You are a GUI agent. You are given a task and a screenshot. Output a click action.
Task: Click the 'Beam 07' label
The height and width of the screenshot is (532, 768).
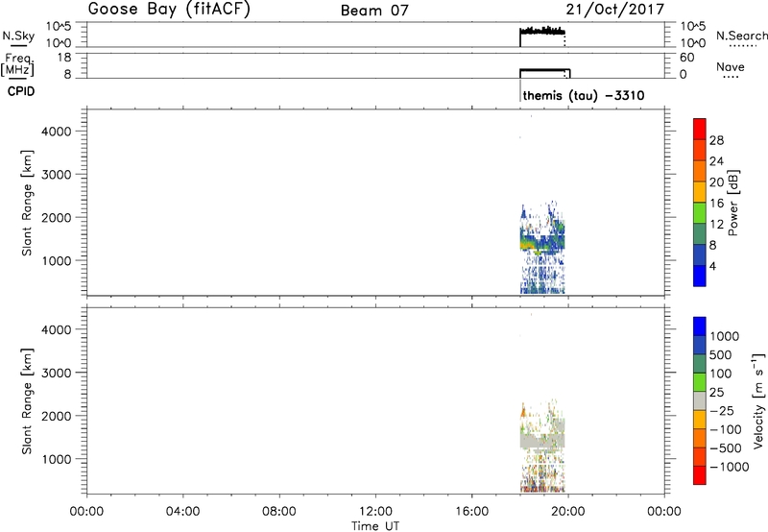point(374,11)
